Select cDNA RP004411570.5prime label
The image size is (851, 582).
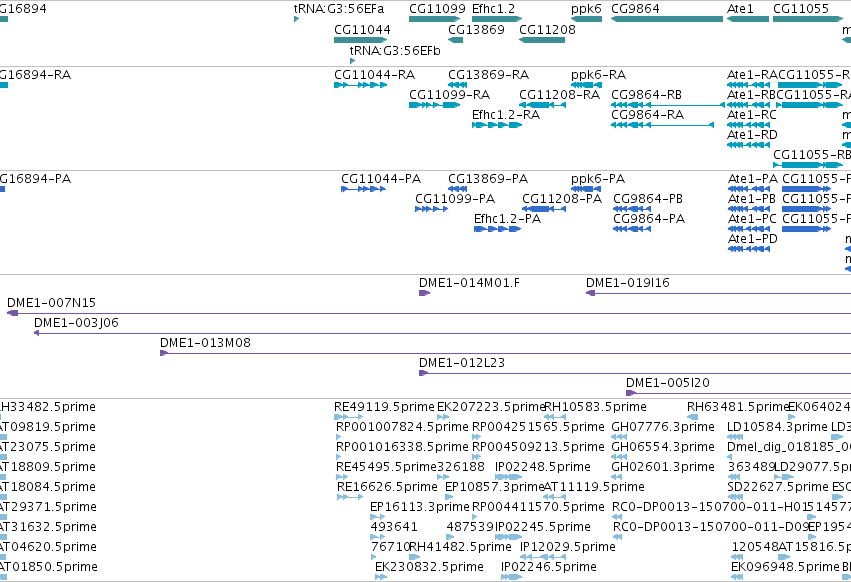538,507
